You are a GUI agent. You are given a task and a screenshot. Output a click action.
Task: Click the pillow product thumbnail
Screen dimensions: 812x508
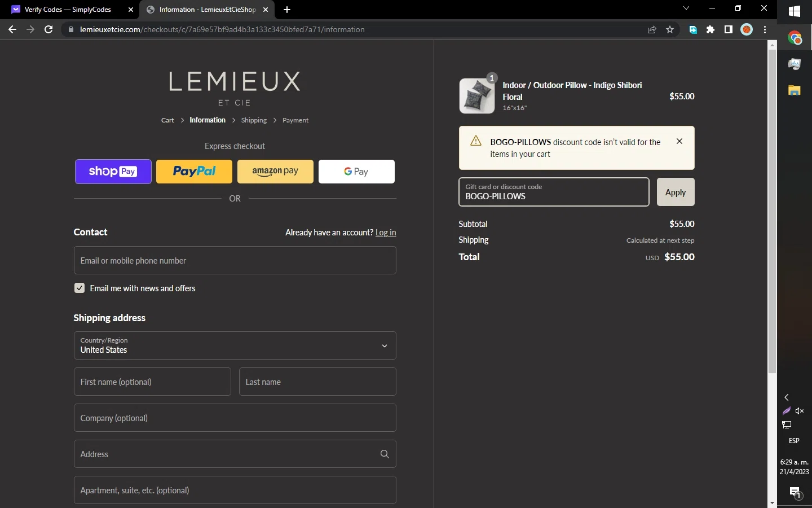tap(477, 96)
